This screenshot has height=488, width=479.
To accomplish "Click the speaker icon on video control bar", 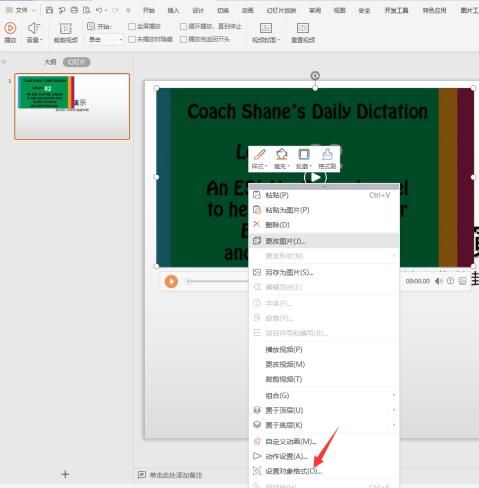I will [438, 281].
